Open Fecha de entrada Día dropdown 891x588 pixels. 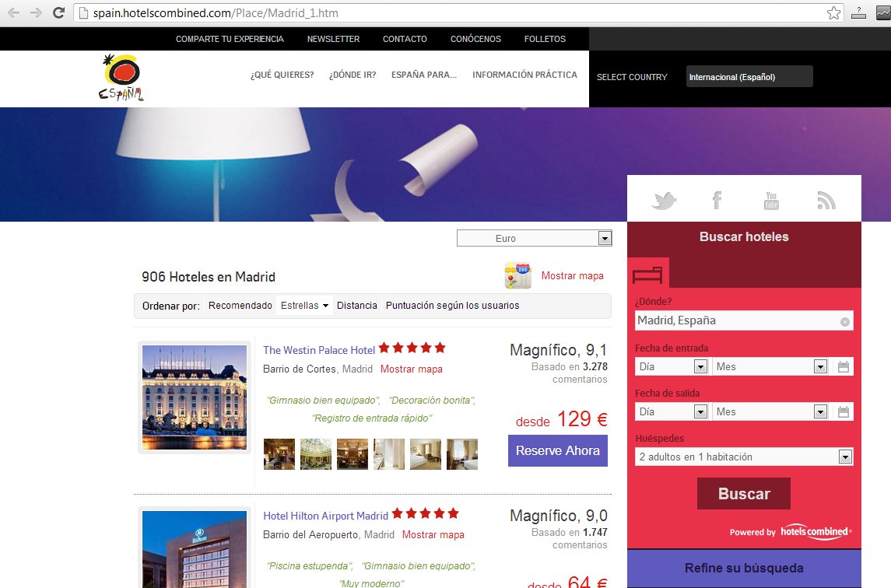coord(671,367)
